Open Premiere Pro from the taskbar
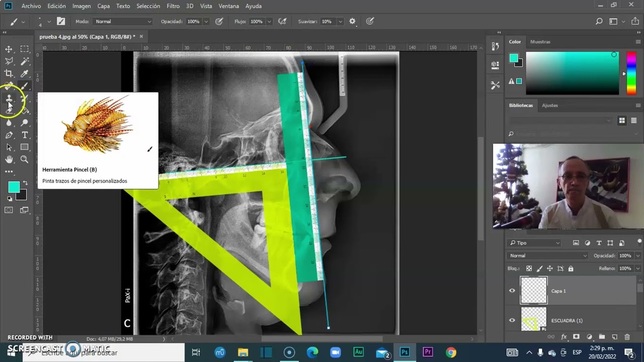 point(428,352)
